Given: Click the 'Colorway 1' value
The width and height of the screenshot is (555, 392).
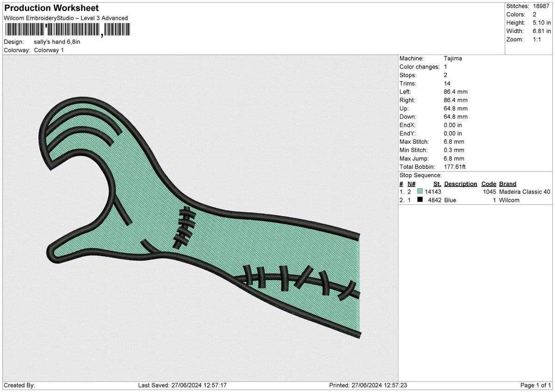Looking at the screenshot, I should (49, 50).
